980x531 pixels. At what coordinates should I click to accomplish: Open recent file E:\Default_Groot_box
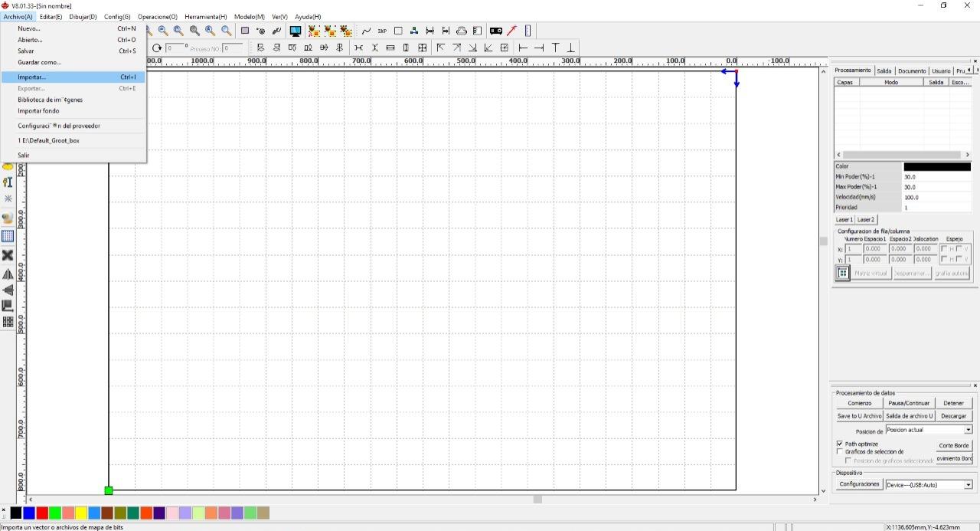tap(73, 140)
